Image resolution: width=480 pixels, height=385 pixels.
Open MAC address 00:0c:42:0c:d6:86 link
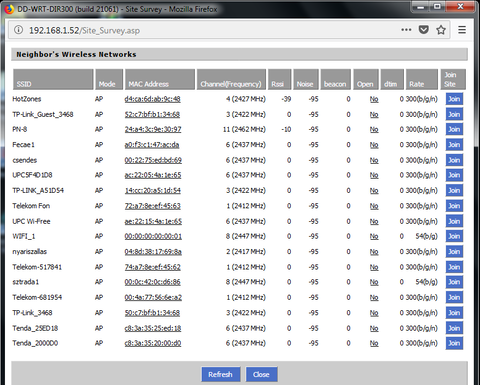tap(152, 282)
